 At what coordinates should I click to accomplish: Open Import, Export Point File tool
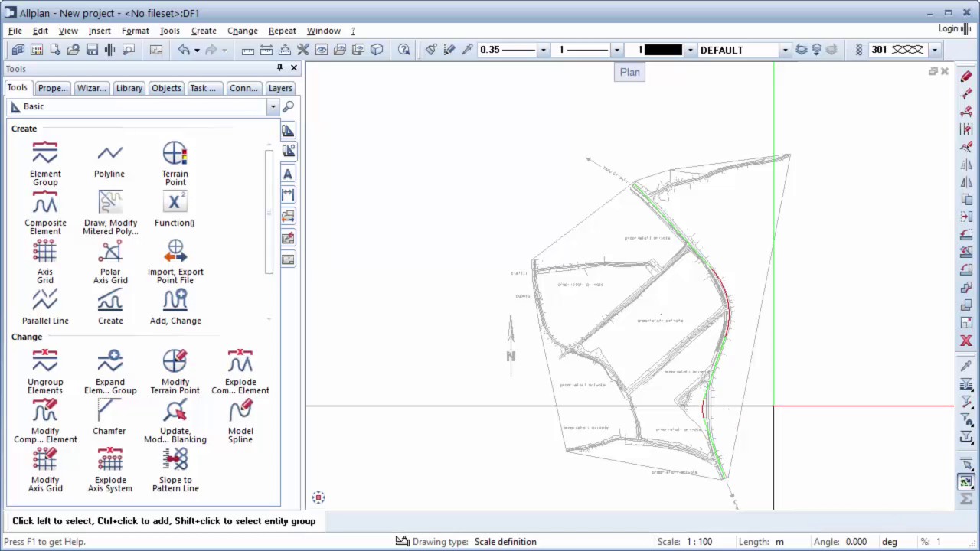point(175,262)
